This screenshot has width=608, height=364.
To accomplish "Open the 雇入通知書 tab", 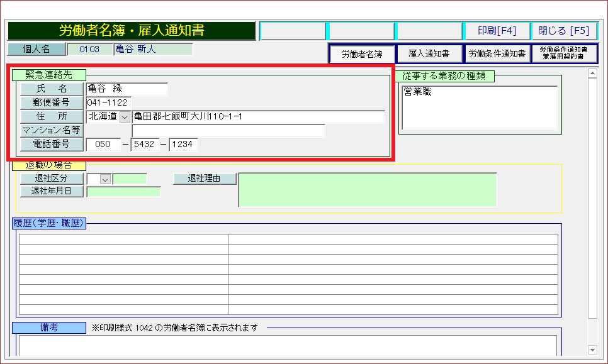I will point(429,54).
